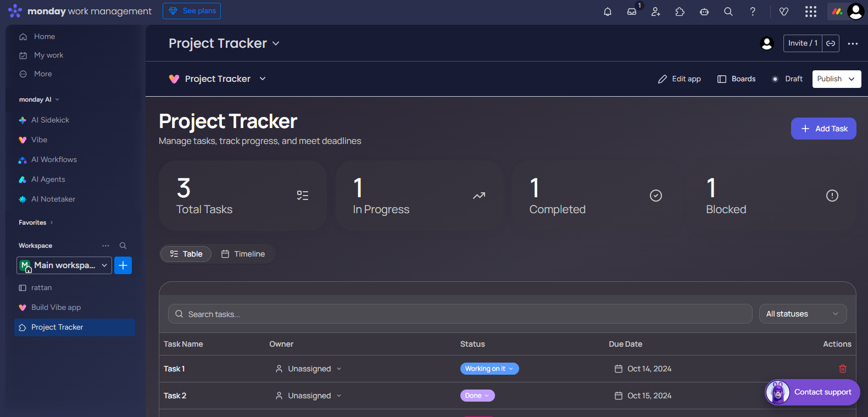Open the AI robot icon in top bar
Image resolution: width=868 pixels, height=417 pixels.
click(x=704, y=12)
